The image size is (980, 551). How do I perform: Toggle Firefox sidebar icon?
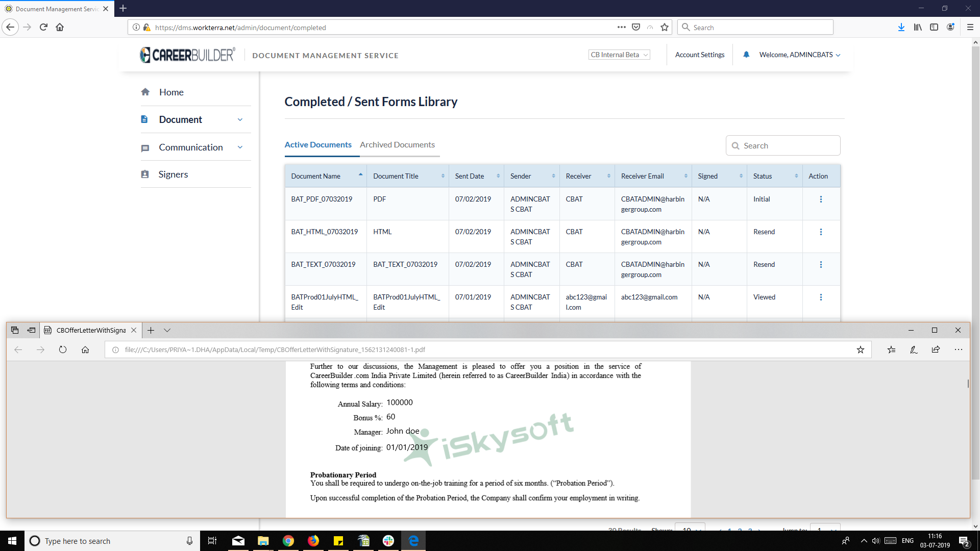click(934, 27)
